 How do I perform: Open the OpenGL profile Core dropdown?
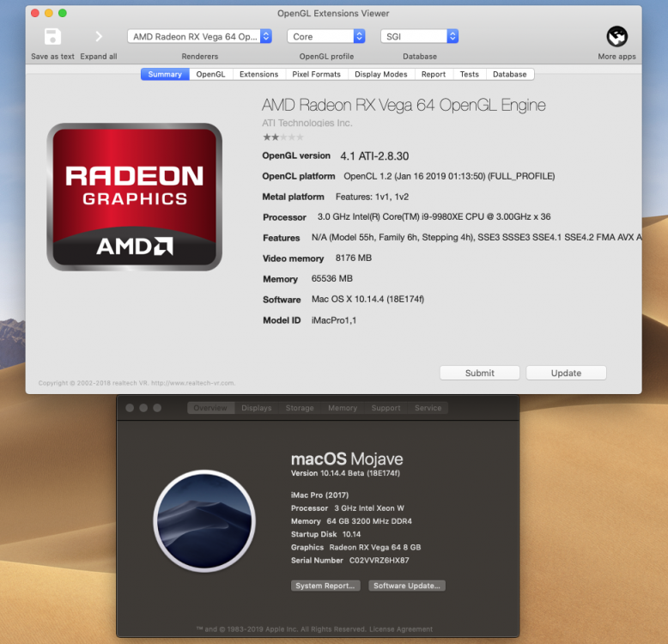326,37
